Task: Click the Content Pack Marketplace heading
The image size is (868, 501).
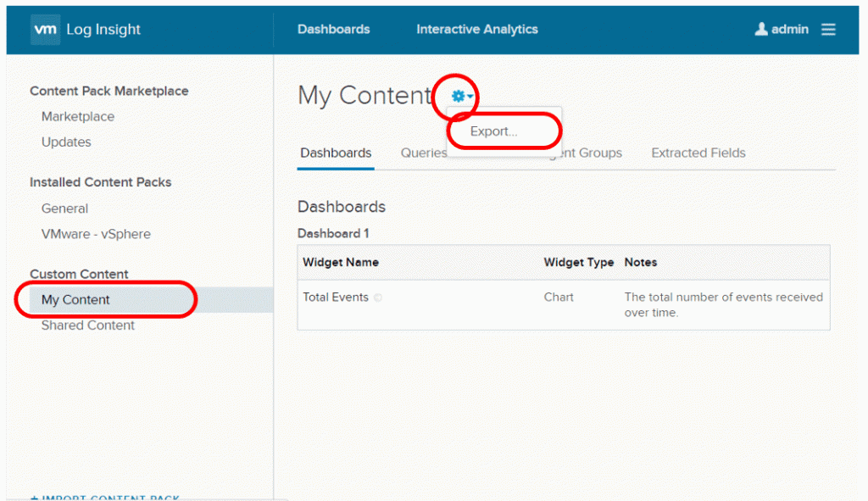Action: [x=109, y=91]
